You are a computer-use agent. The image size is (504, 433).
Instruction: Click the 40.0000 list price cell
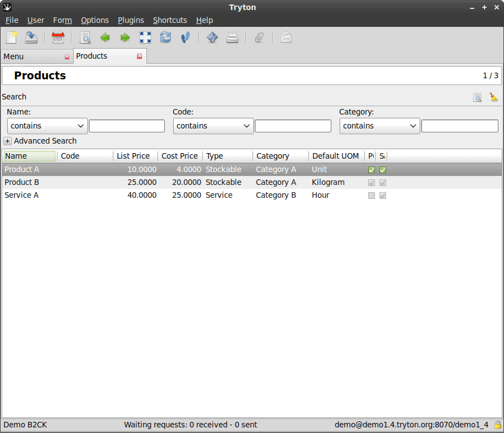coord(142,195)
